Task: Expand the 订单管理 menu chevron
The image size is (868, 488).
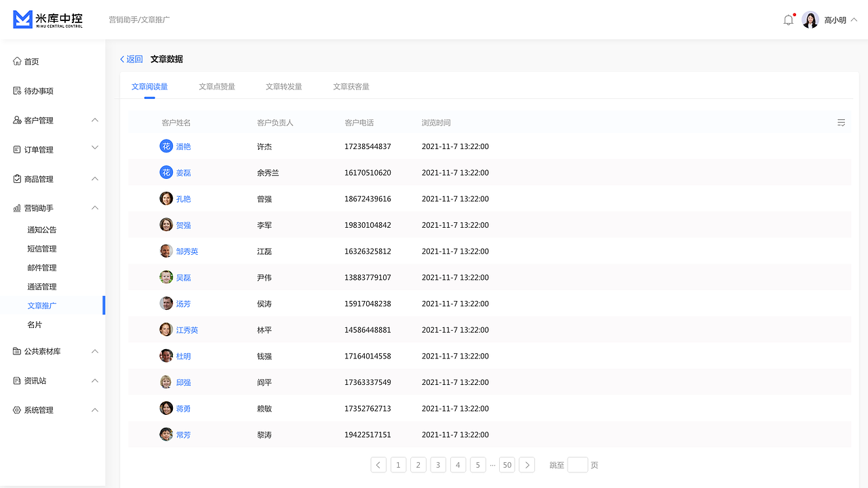Action: tap(95, 148)
